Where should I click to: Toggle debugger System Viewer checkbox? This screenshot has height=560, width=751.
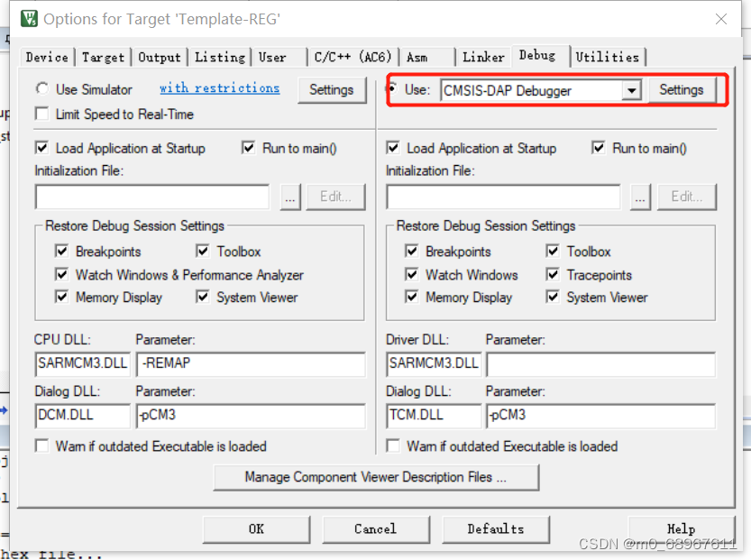tap(553, 297)
